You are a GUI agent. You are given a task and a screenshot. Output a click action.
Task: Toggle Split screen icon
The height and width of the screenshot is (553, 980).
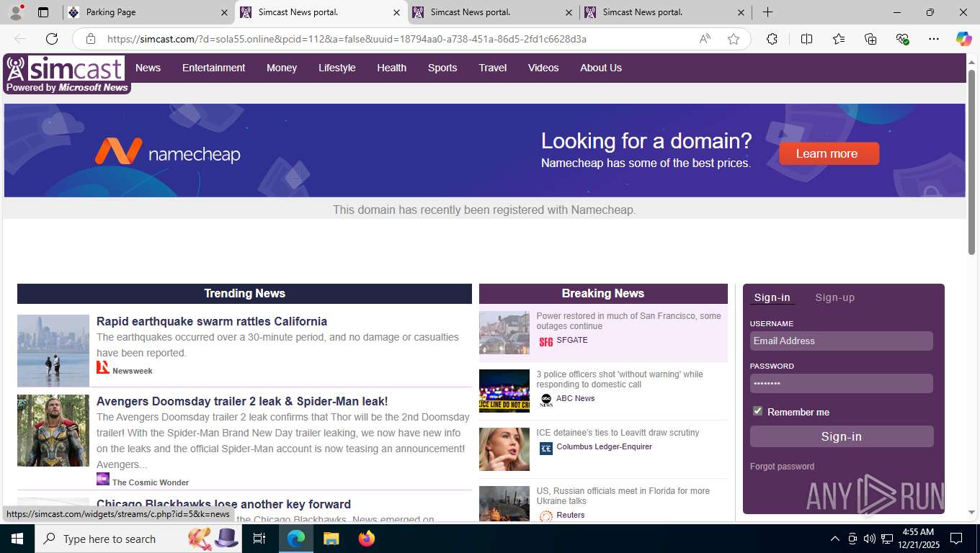[807, 39]
